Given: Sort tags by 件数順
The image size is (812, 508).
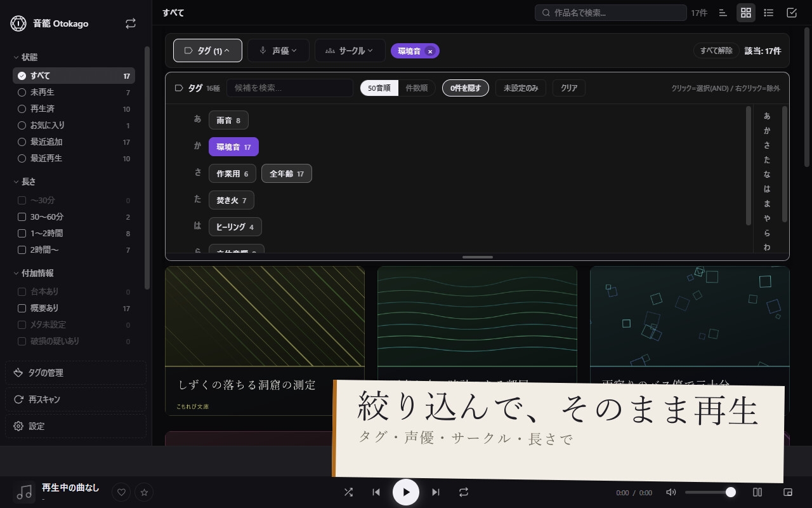Looking at the screenshot, I should 416,88.
